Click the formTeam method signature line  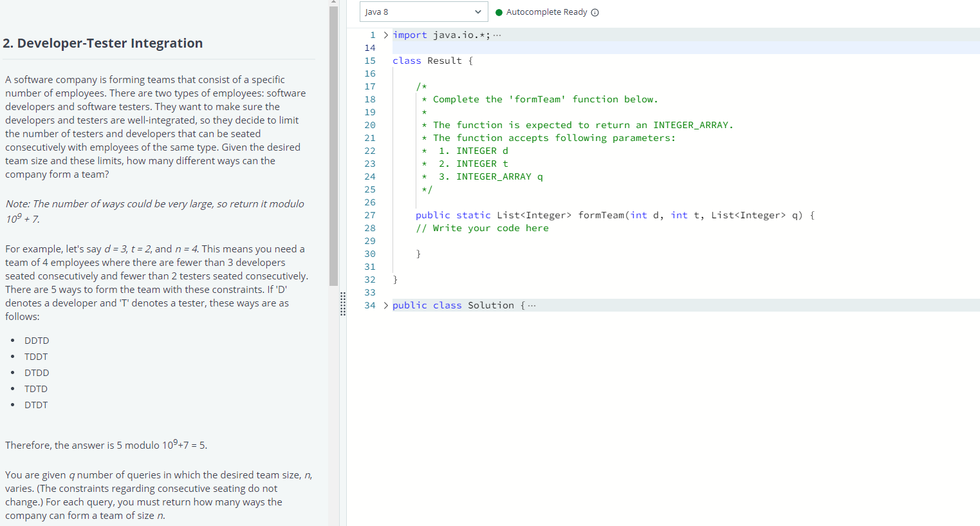615,215
